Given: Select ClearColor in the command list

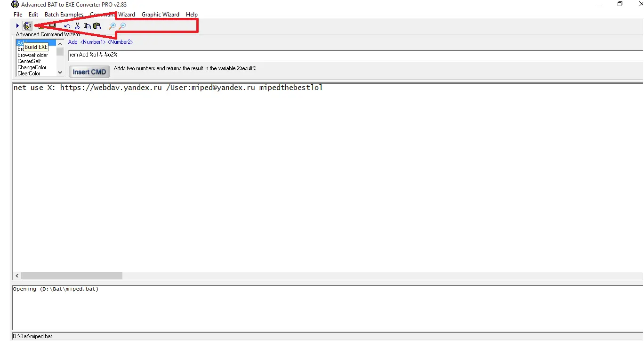Looking at the screenshot, I should click(x=29, y=73).
